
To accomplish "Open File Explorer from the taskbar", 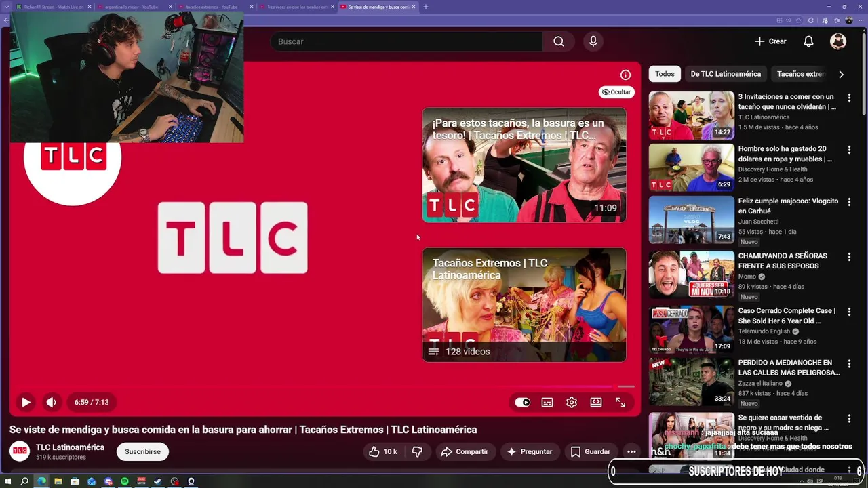I will pos(58,481).
